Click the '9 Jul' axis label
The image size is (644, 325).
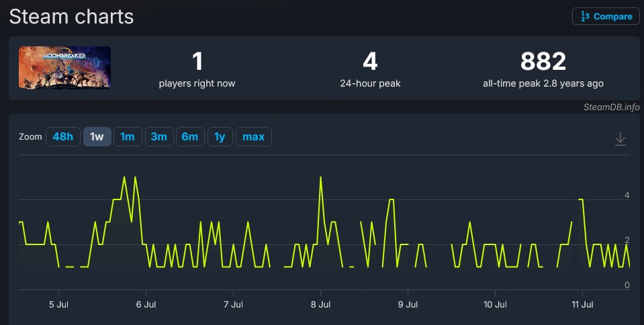pyautogui.click(x=408, y=304)
